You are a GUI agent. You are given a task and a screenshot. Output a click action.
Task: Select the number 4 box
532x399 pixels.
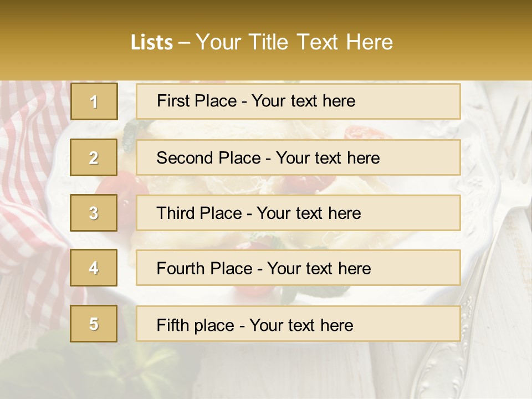coord(94,268)
